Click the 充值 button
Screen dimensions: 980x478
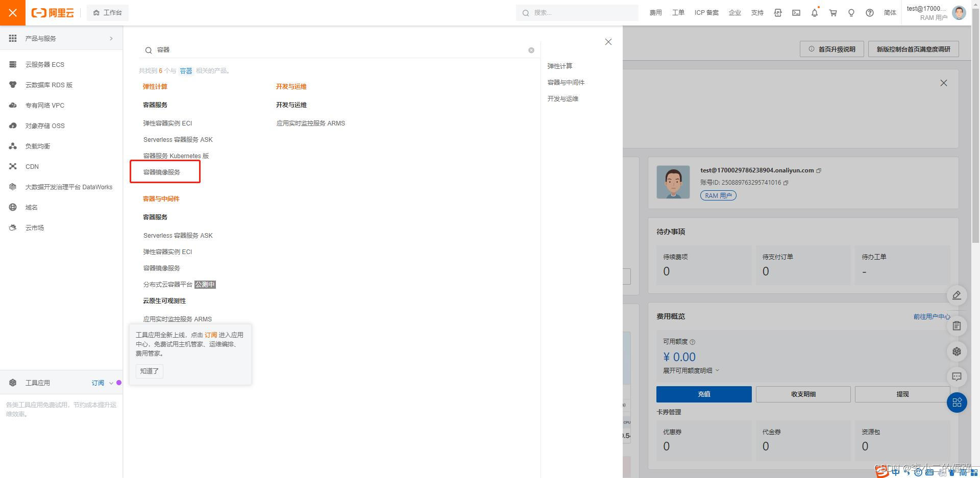pyautogui.click(x=704, y=394)
